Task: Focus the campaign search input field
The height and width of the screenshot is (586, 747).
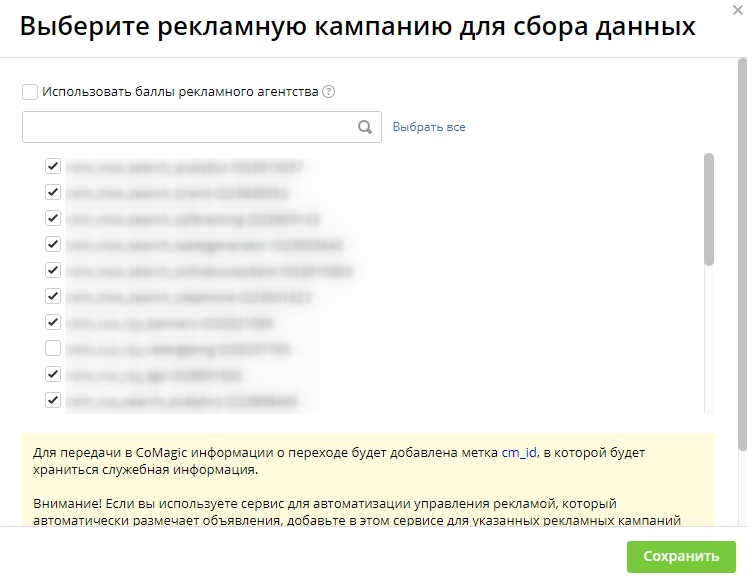Action: pyautogui.click(x=190, y=127)
